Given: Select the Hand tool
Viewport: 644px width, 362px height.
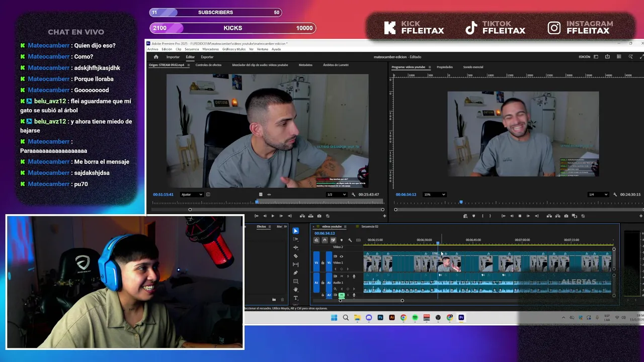Looking at the screenshot, I should tap(296, 290).
